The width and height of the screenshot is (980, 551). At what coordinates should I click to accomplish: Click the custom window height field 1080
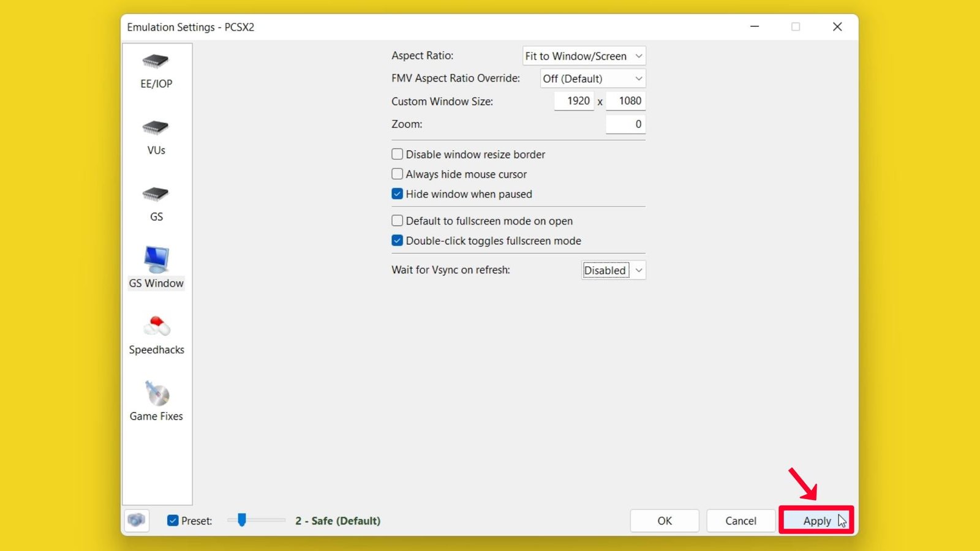click(626, 101)
